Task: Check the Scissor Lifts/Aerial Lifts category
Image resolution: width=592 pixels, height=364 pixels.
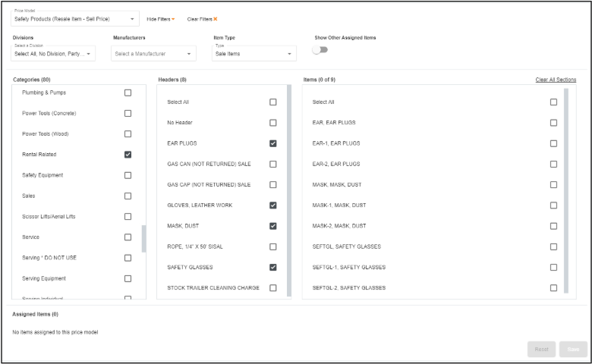Action: (128, 217)
